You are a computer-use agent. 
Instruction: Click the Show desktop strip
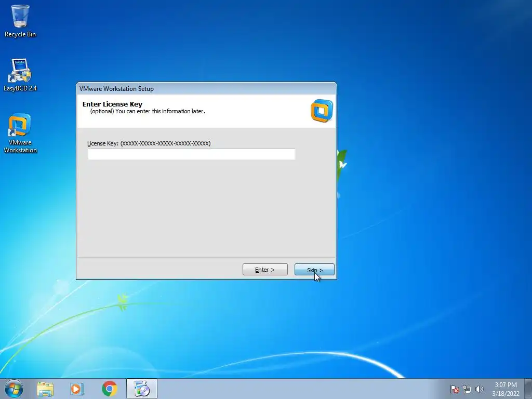click(x=528, y=389)
